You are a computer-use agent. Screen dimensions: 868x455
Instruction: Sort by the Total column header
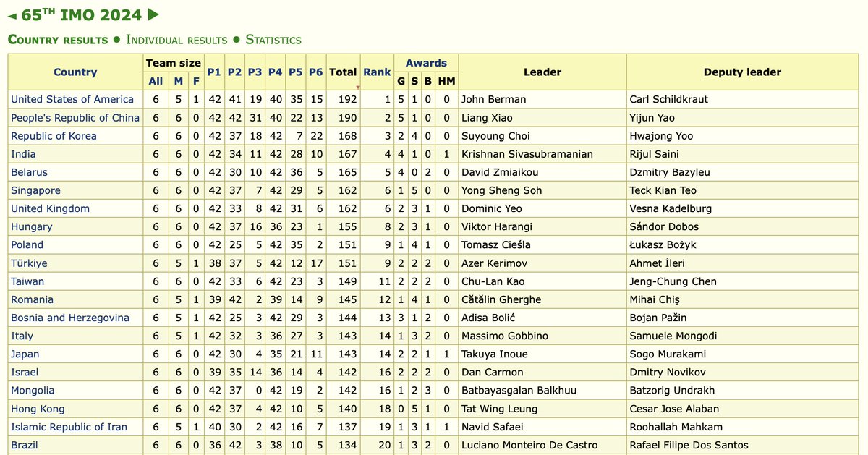pos(343,72)
